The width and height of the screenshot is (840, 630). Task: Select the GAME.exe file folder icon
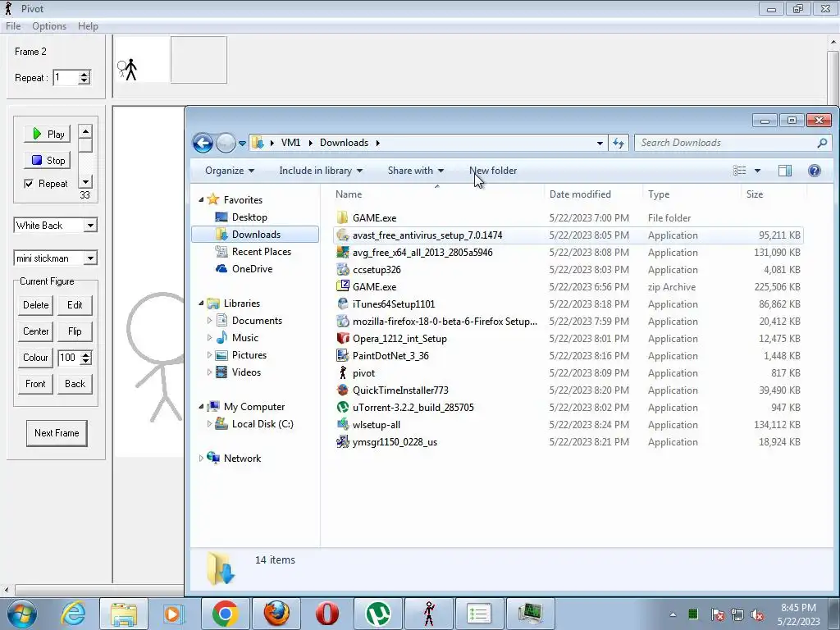(x=343, y=218)
